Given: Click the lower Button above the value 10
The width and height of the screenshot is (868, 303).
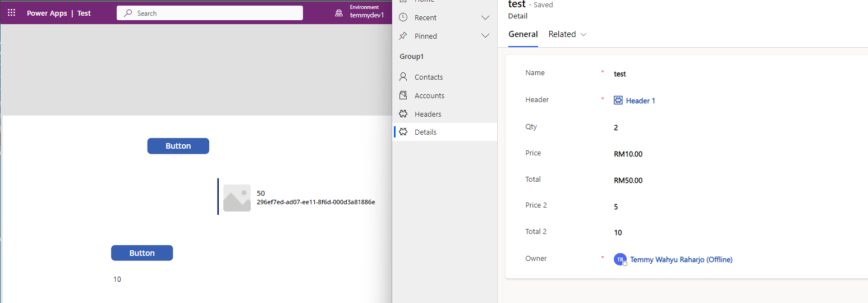Looking at the screenshot, I should [x=142, y=253].
